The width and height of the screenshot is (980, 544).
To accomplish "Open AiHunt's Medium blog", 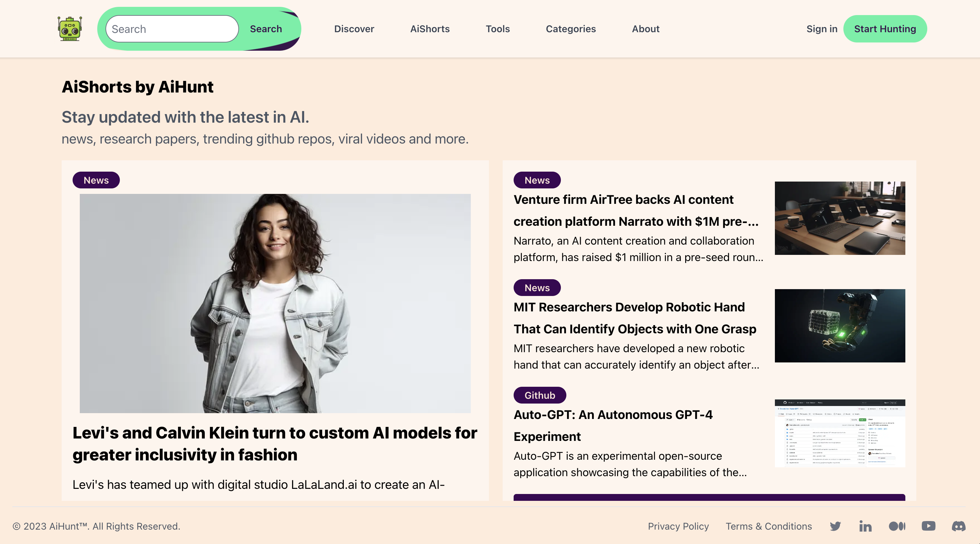I will tap(897, 527).
